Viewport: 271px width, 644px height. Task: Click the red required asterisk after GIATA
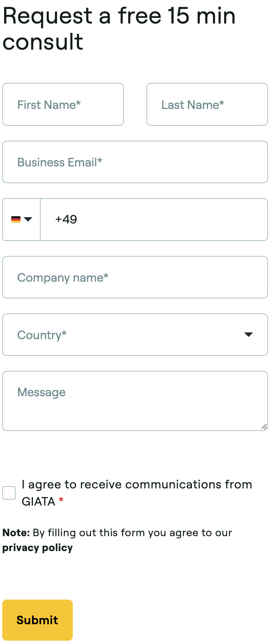click(x=61, y=500)
